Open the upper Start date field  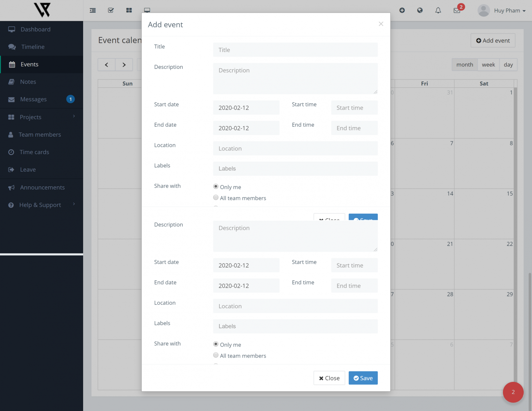246,108
